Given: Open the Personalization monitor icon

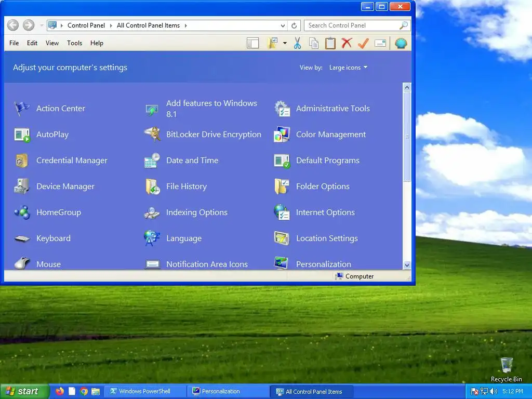Looking at the screenshot, I should pyautogui.click(x=282, y=263).
